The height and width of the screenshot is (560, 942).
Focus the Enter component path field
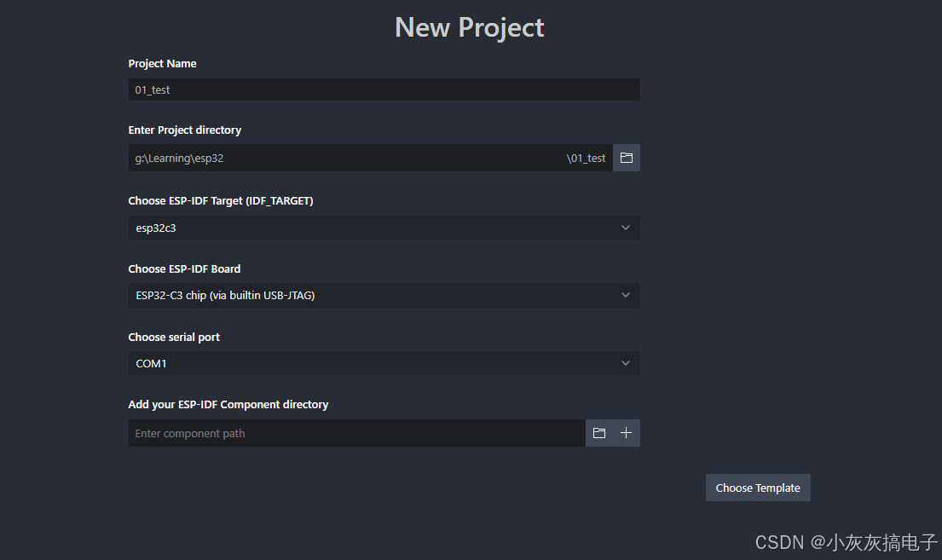click(357, 433)
